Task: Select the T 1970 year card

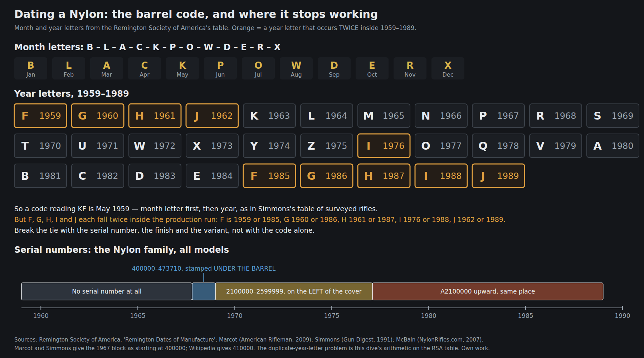Action: [40, 146]
